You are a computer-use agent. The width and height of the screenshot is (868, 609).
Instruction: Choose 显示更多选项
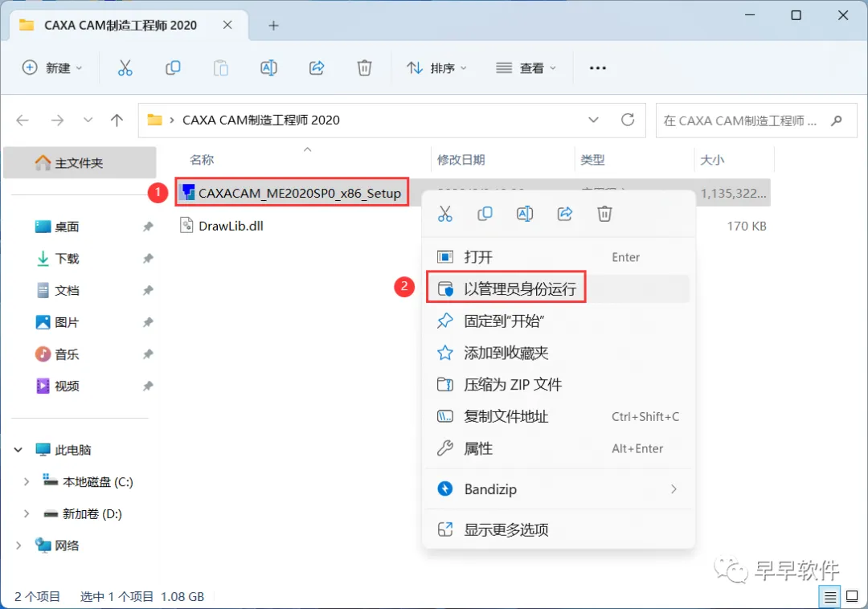point(558,530)
